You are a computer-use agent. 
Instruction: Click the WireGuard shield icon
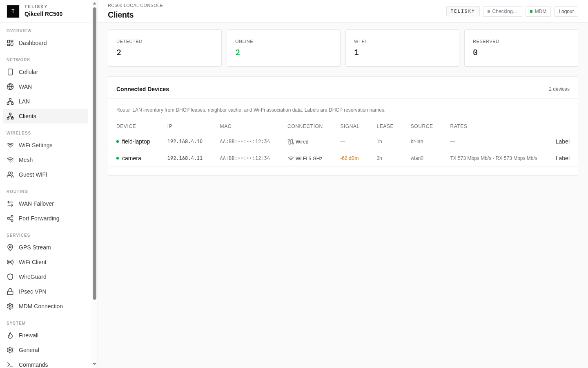pyautogui.click(x=10, y=277)
